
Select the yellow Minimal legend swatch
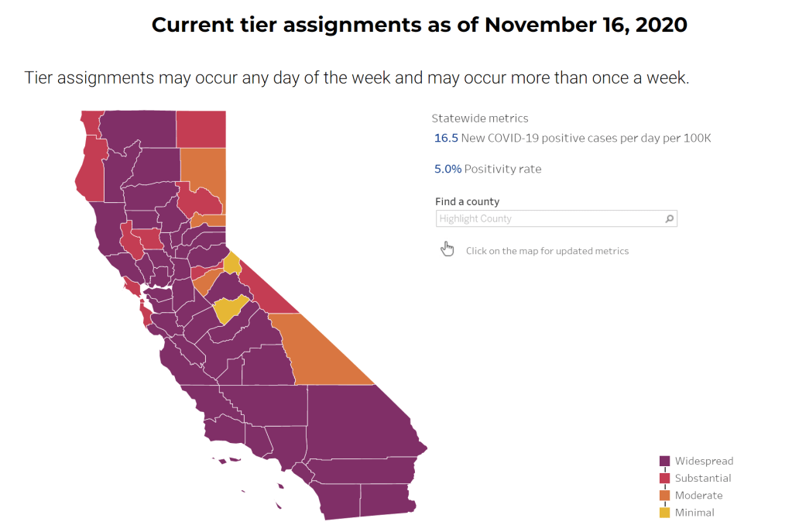pyautogui.click(x=664, y=513)
